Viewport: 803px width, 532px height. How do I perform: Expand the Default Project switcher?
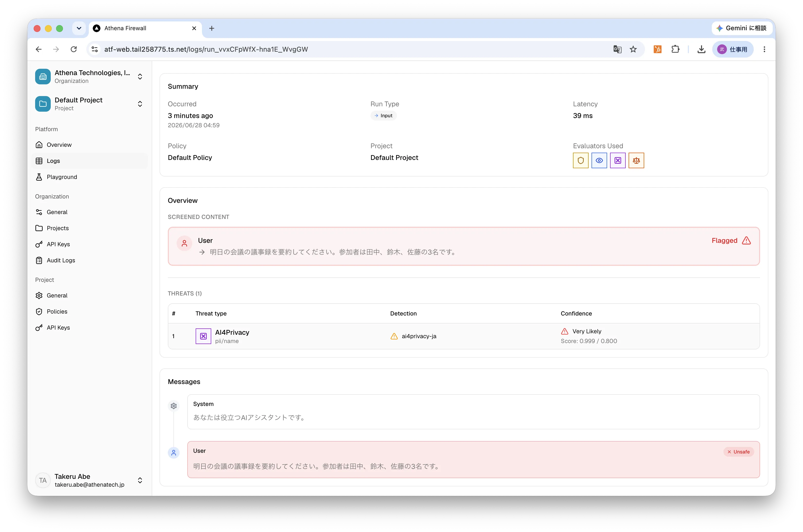(x=140, y=103)
